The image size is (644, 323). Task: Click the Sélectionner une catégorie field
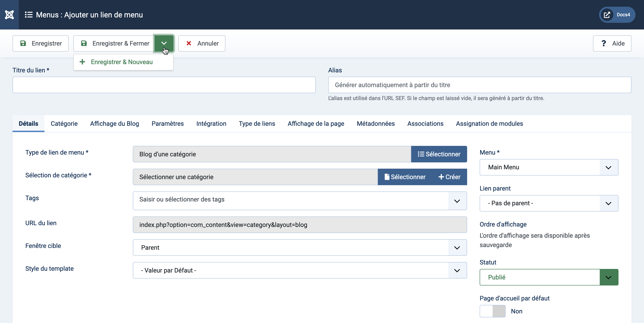coord(255,177)
